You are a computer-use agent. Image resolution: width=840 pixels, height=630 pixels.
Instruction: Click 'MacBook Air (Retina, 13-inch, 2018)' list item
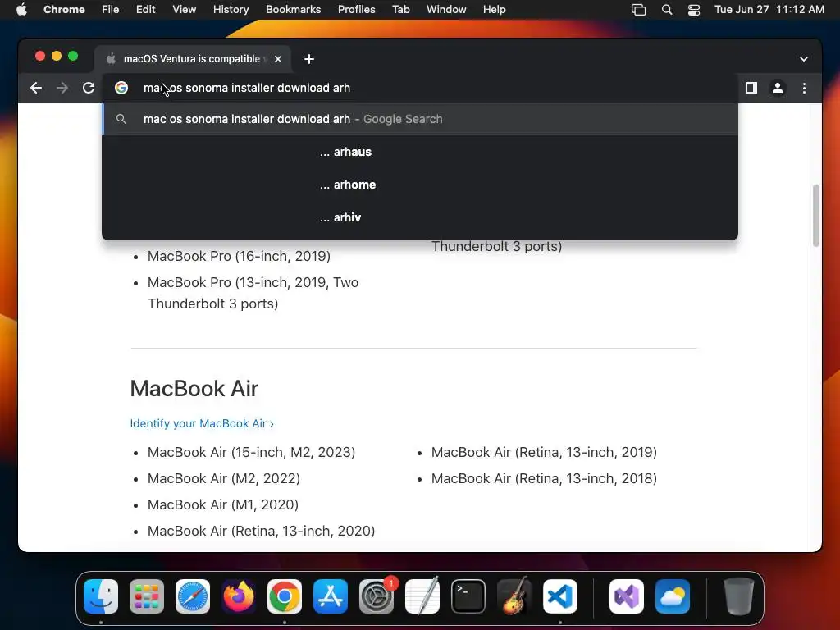point(545,478)
